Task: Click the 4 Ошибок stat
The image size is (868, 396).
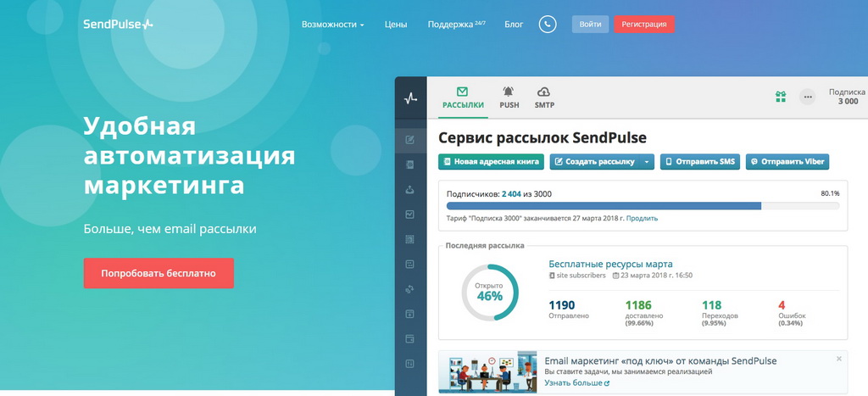Action: click(x=793, y=313)
